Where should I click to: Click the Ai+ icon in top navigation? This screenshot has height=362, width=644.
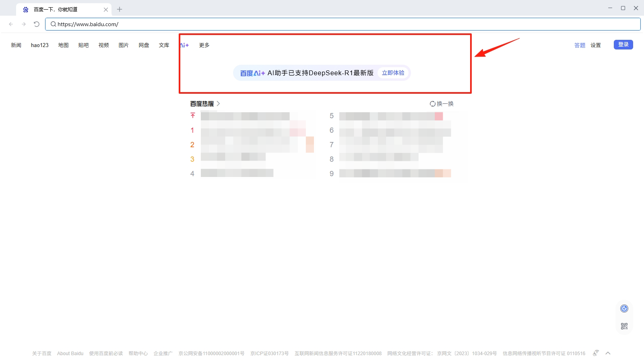(184, 45)
